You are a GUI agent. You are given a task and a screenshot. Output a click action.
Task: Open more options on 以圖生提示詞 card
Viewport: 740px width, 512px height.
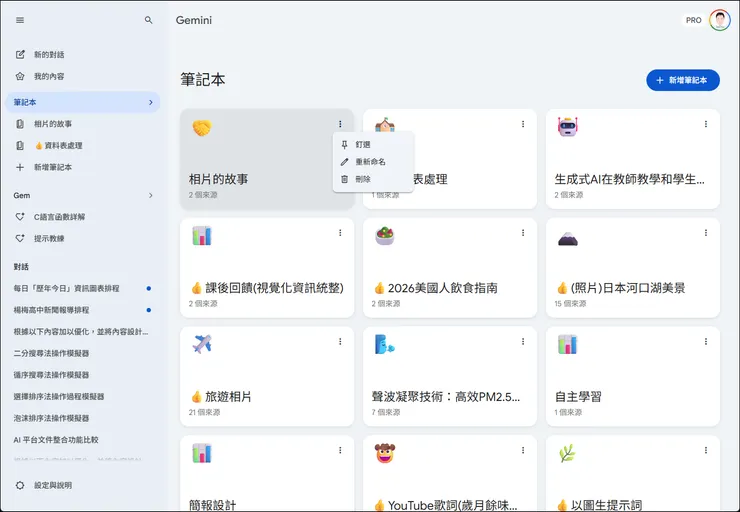(x=706, y=450)
